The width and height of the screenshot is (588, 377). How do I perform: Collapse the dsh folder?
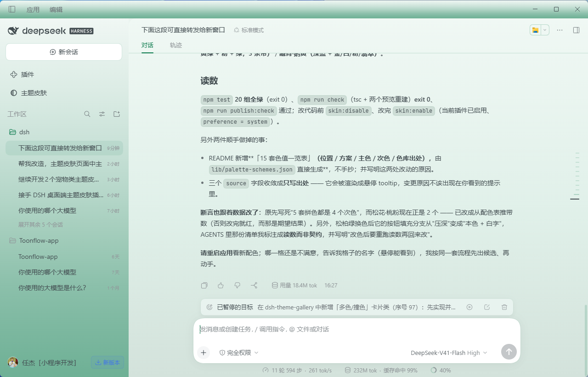(64, 132)
